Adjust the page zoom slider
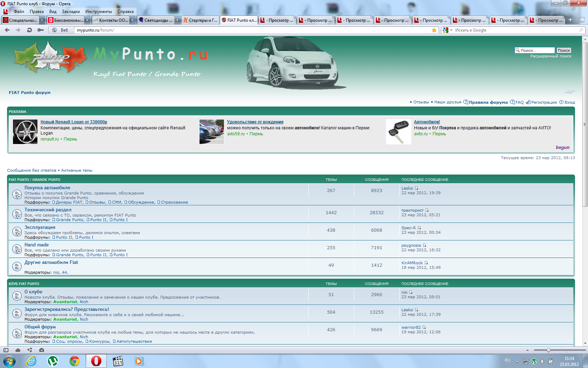Image resolution: width=588 pixels, height=368 pixels. pyautogui.click(x=548, y=350)
